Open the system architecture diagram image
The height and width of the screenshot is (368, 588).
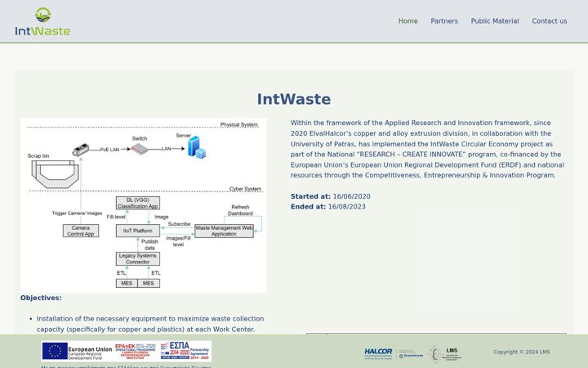[144, 205]
